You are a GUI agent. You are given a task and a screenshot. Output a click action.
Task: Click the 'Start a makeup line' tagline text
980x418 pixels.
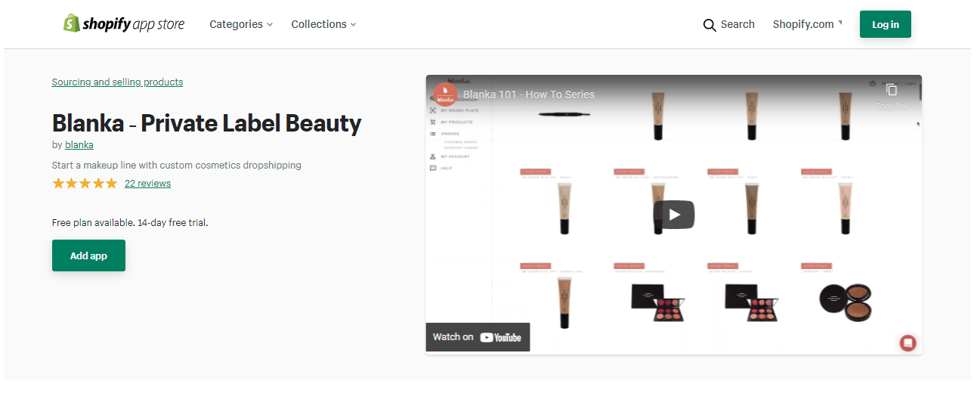(x=176, y=165)
